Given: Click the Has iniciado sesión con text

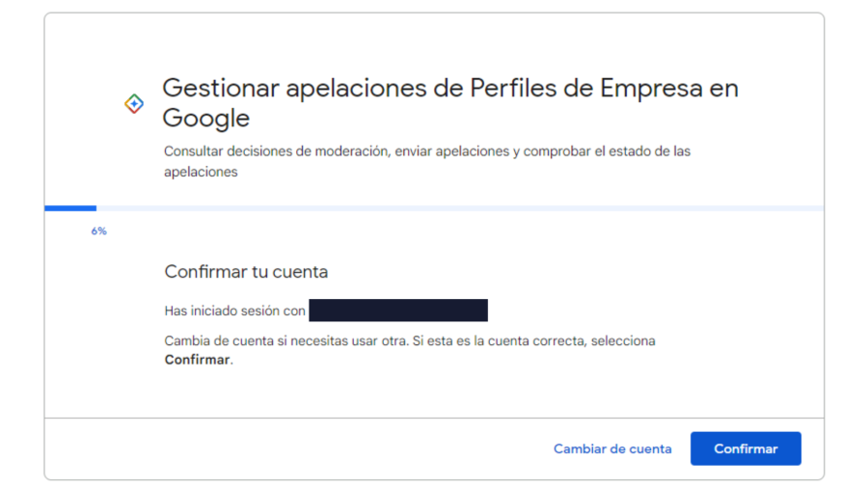Looking at the screenshot, I should tap(234, 311).
